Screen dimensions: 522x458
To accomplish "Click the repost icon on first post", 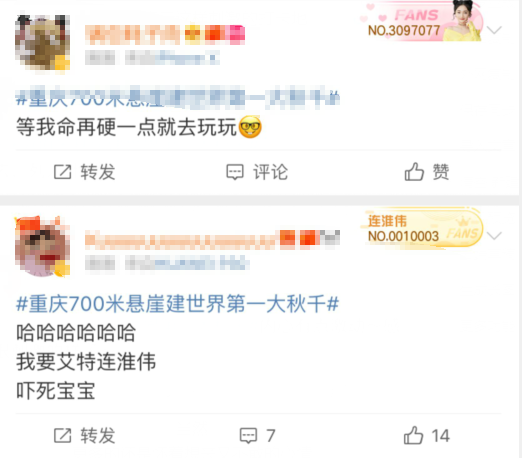I will click(63, 172).
